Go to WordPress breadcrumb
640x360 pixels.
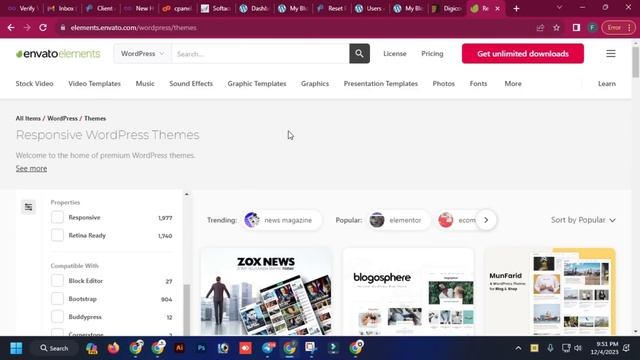[x=62, y=118]
